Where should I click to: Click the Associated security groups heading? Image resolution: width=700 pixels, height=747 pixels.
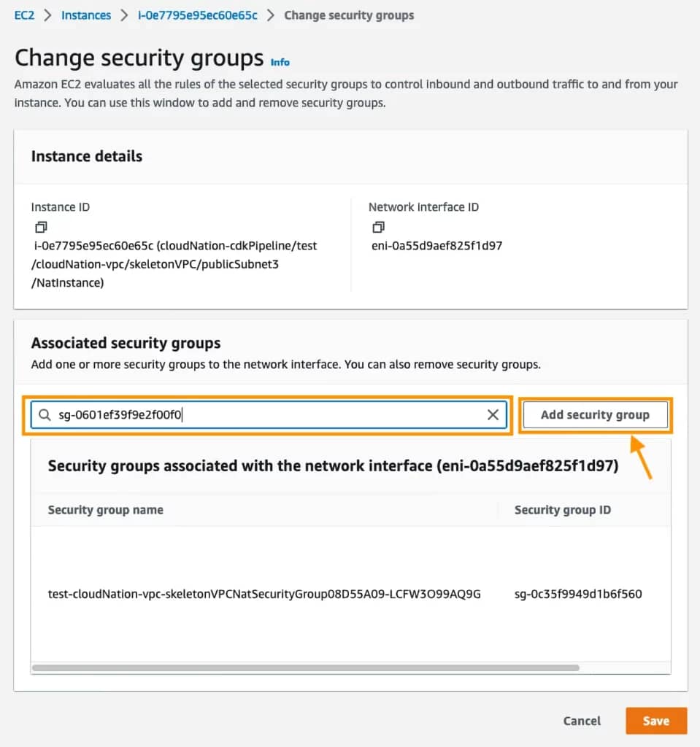click(x=126, y=343)
